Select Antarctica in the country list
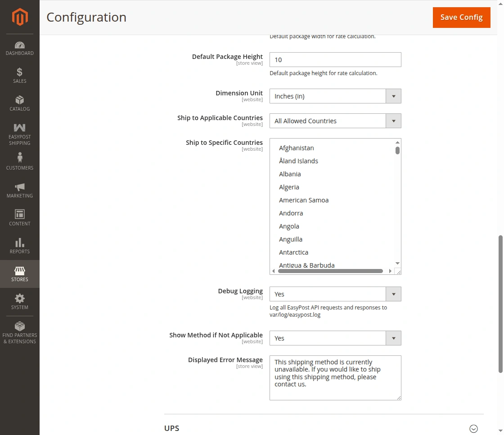The width and height of the screenshot is (504, 435). pos(293,252)
